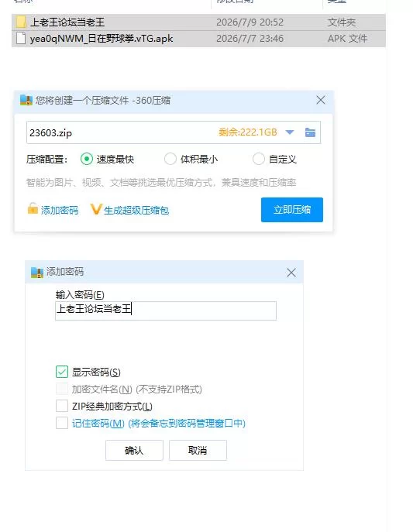Uncheck the 显示密码 checkbox
Image resolution: width=413 pixels, height=532 pixels.
point(62,372)
